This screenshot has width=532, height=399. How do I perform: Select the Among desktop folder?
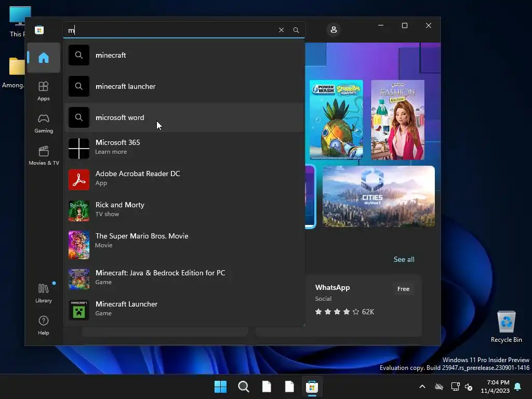14,73
